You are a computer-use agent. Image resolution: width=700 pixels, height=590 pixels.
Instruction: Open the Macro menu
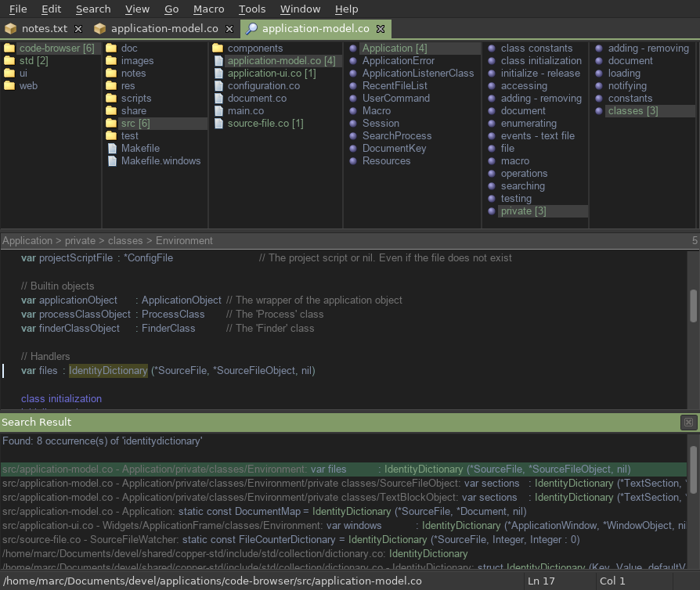pos(208,9)
